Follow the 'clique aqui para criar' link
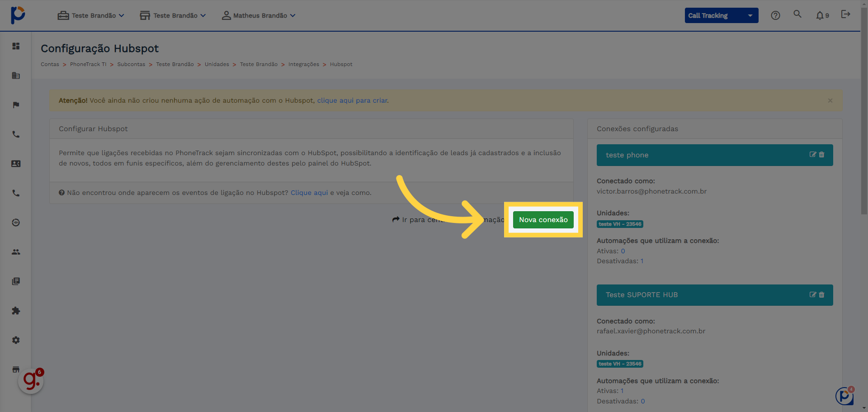868x412 pixels. [x=352, y=100]
